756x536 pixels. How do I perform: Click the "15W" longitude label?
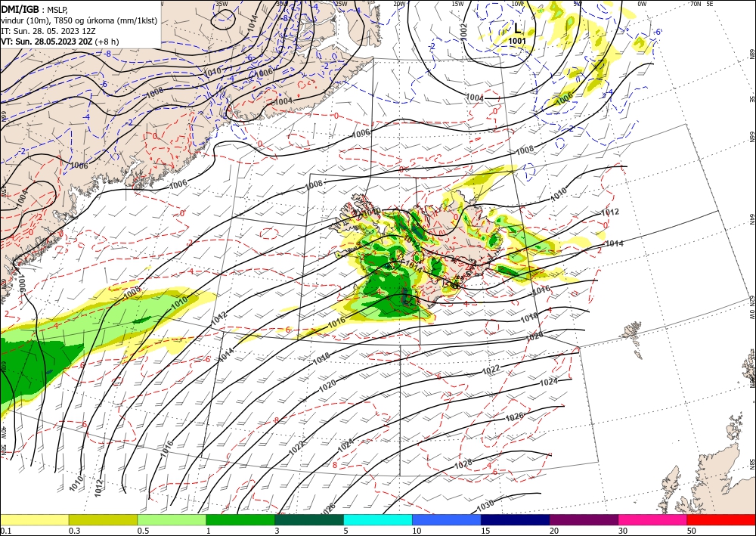[458, 4]
